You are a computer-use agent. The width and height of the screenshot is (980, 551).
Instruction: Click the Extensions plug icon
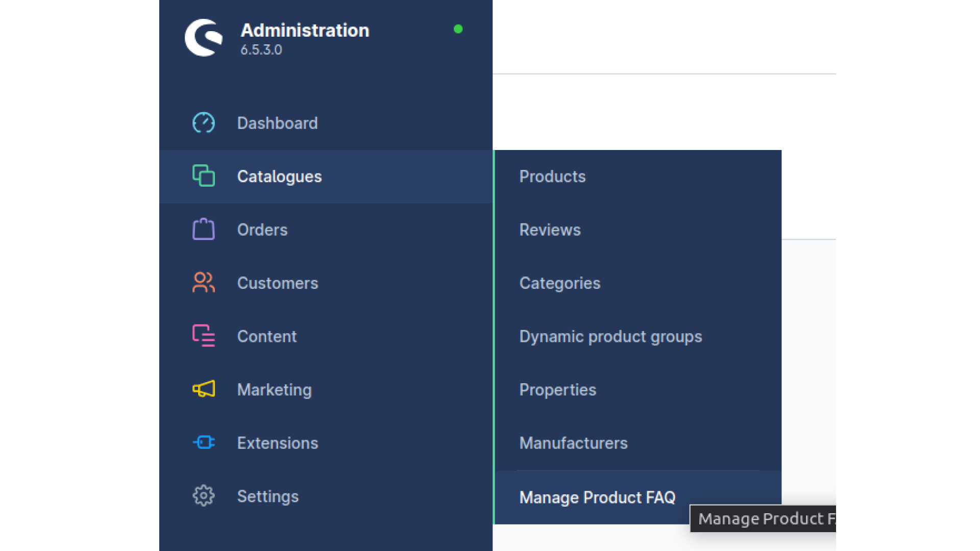[x=204, y=442]
